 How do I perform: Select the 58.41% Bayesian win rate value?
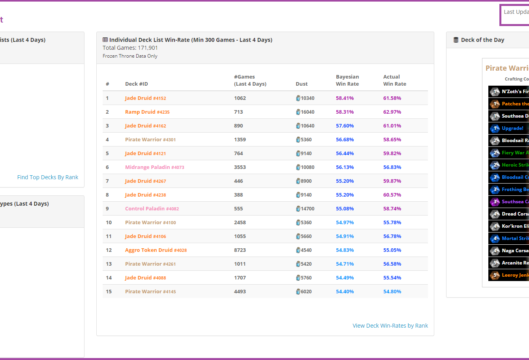tap(344, 98)
